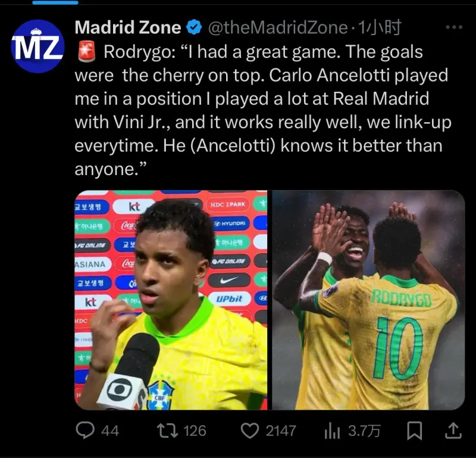Click the 44 replies count

click(x=110, y=431)
